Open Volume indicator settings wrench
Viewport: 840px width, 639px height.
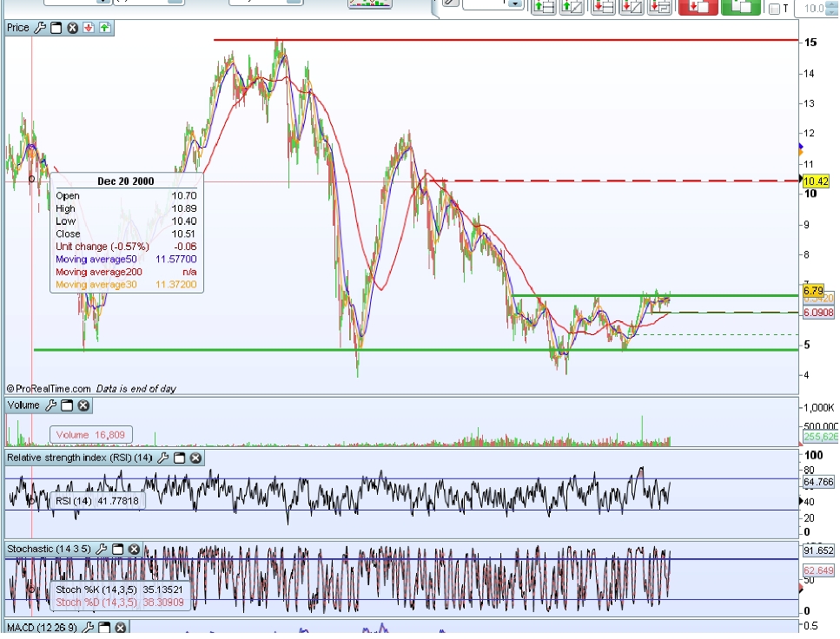coord(51,405)
